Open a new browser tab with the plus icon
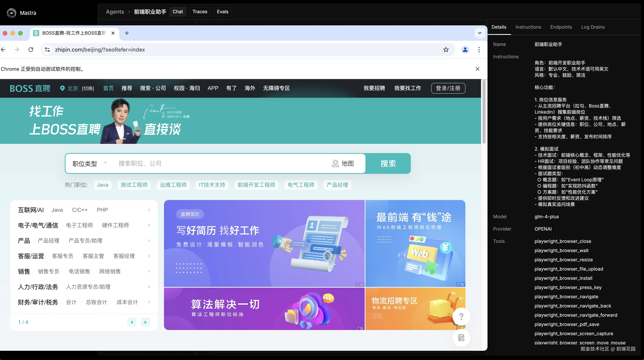The image size is (644, 360). pyautogui.click(x=127, y=33)
